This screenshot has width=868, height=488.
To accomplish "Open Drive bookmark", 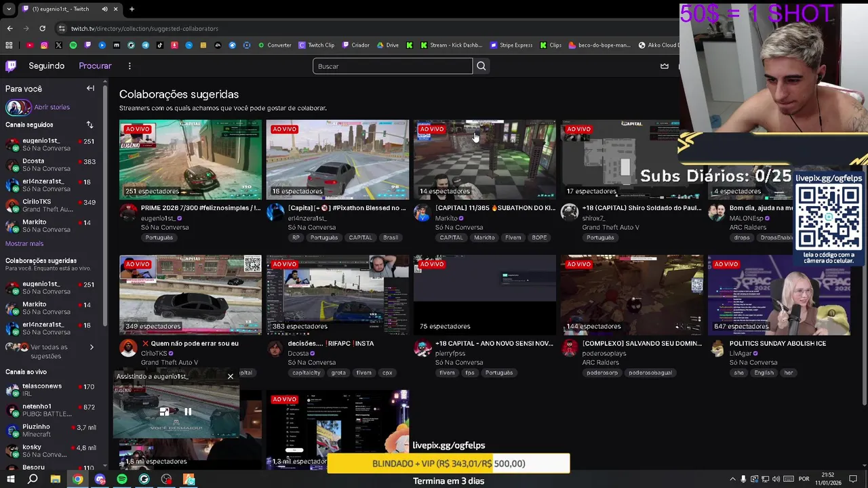I will click(388, 45).
